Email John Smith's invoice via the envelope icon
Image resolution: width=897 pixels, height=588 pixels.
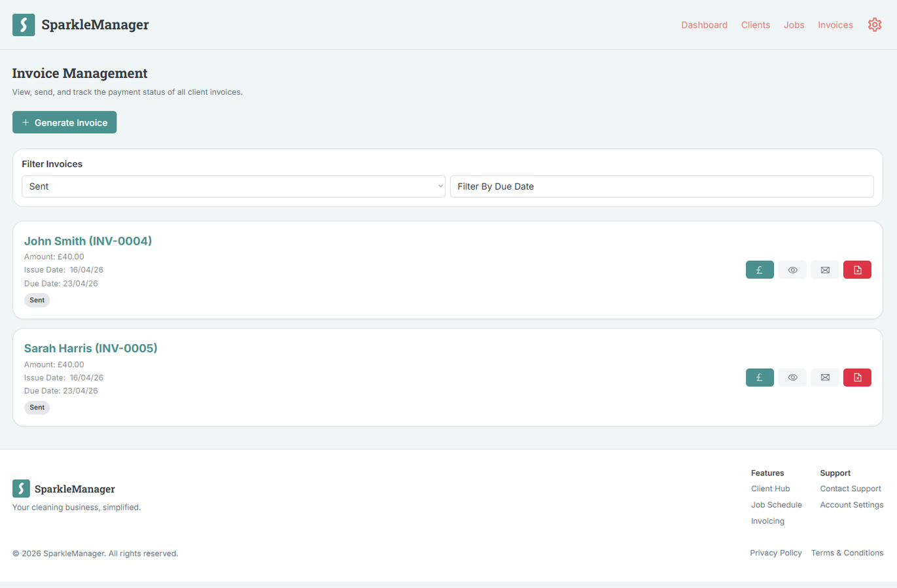pos(824,269)
